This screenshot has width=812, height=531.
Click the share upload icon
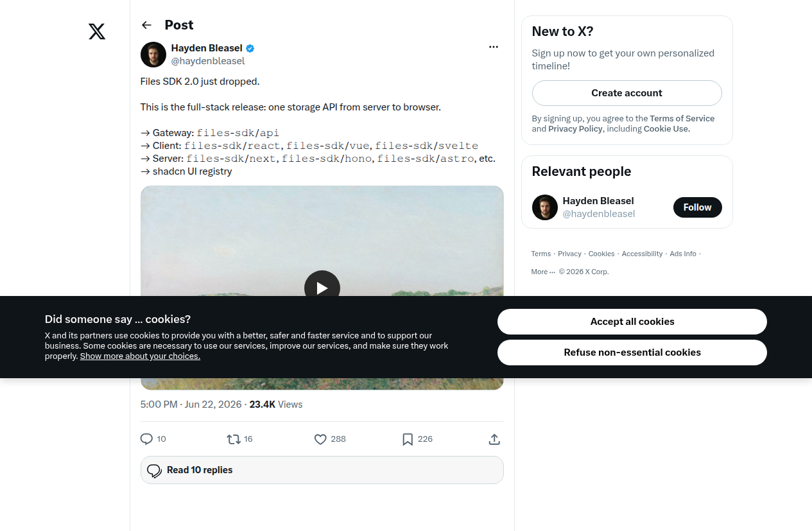coord(494,439)
